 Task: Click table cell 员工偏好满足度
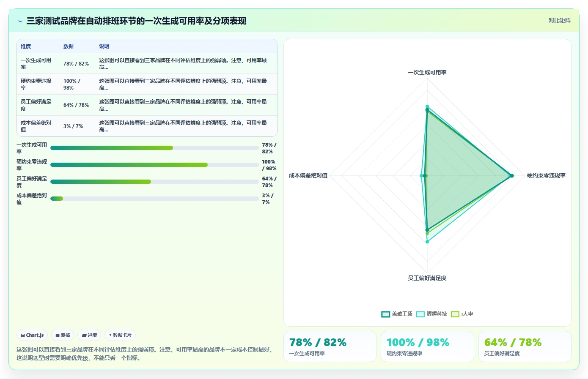36,105
